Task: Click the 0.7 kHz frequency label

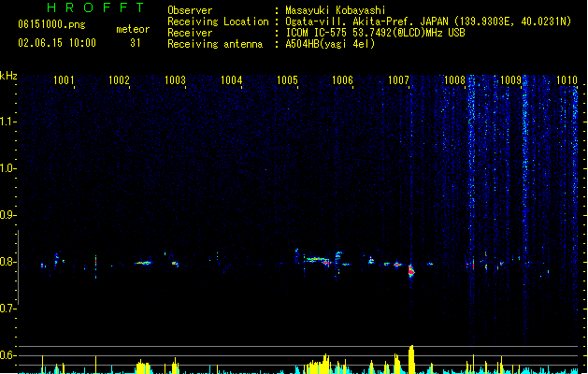Action: click(7, 309)
